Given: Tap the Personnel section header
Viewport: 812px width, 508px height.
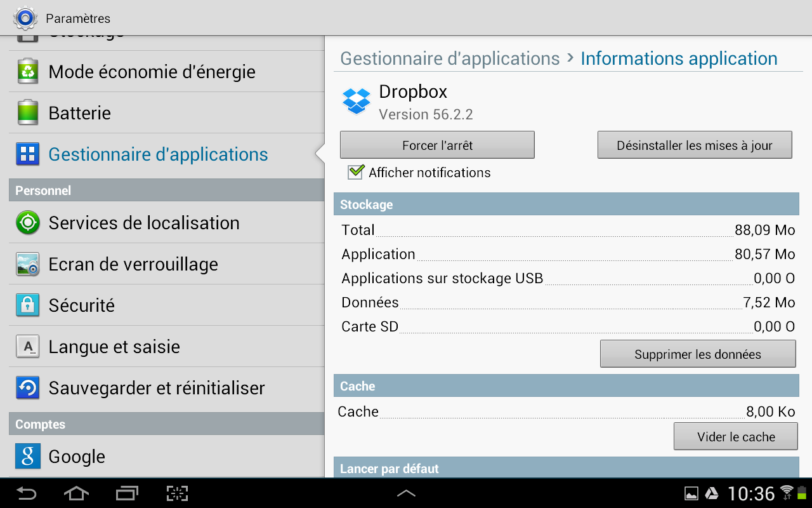Looking at the screenshot, I should click(166, 190).
